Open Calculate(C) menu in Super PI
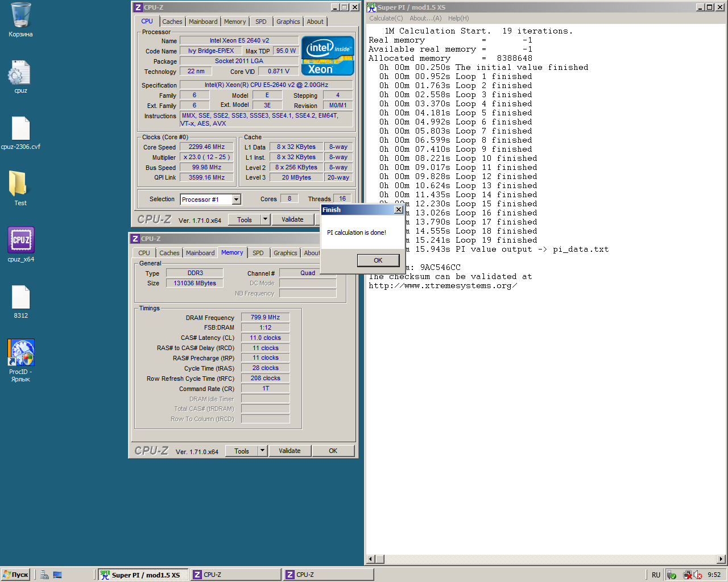 pyautogui.click(x=386, y=18)
